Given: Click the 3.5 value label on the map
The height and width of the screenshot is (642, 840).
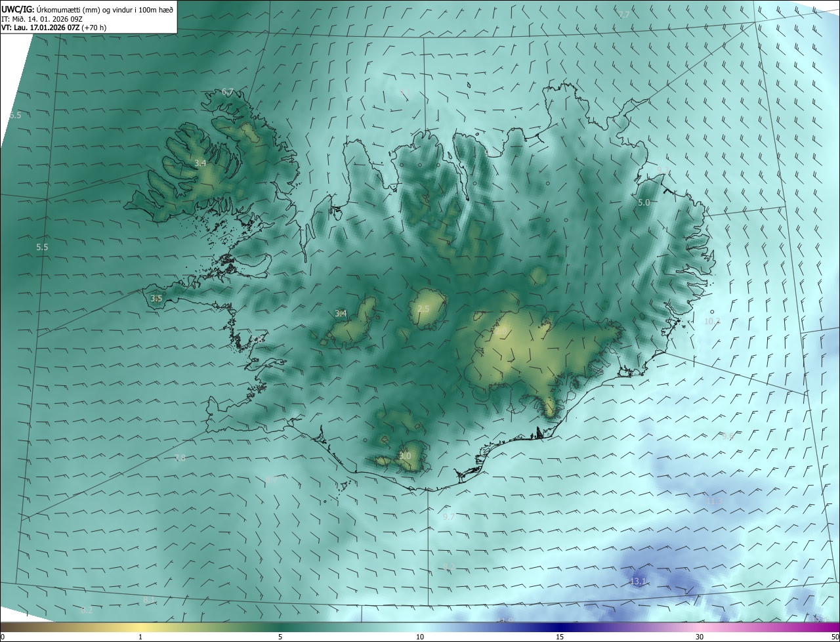Looking at the screenshot, I should 156,298.
